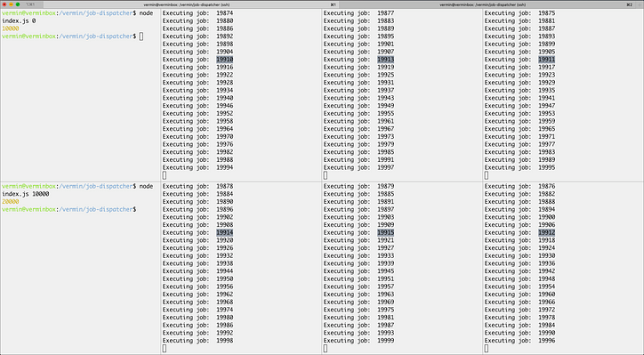Click job number 19999 in the terminal output
Viewport: 644px width, 355px height.
pos(386,341)
